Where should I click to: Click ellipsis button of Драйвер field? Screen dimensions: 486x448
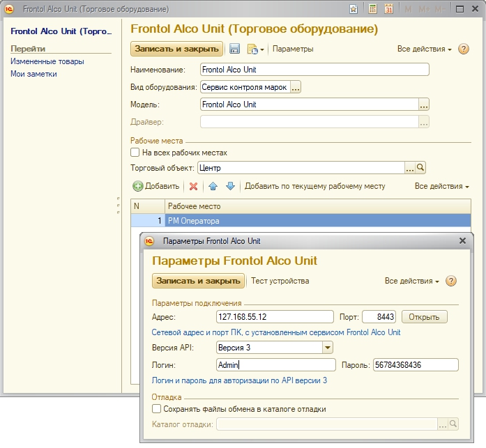pyautogui.click(x=424, y=122)
